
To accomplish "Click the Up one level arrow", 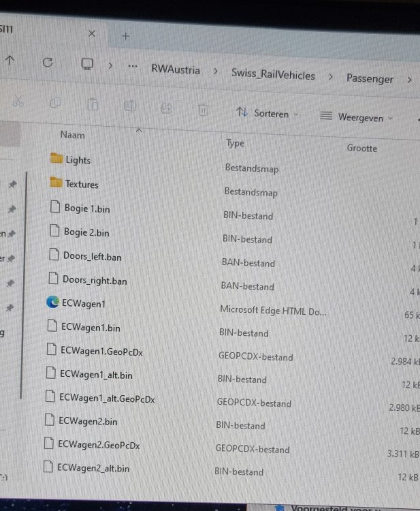I will pos(10,61).
